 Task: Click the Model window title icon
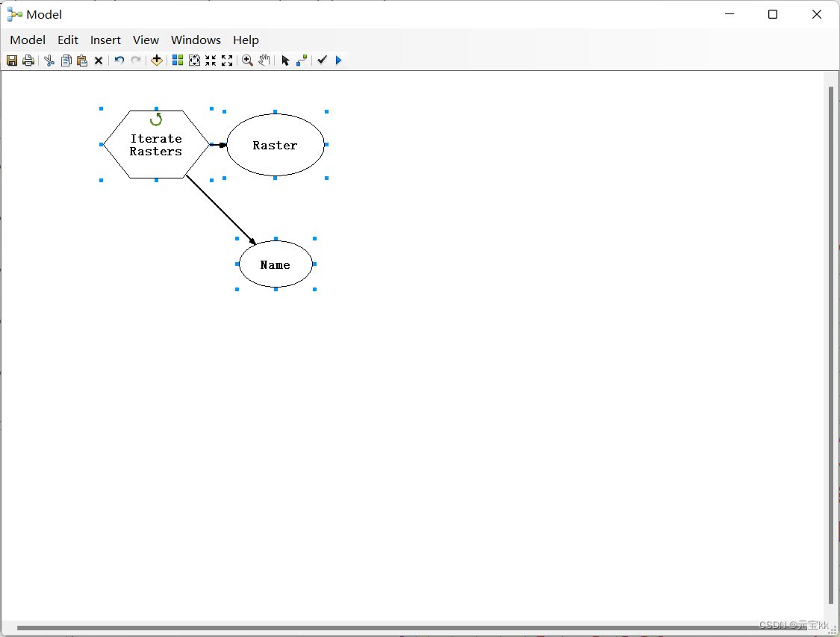[14, 14]
